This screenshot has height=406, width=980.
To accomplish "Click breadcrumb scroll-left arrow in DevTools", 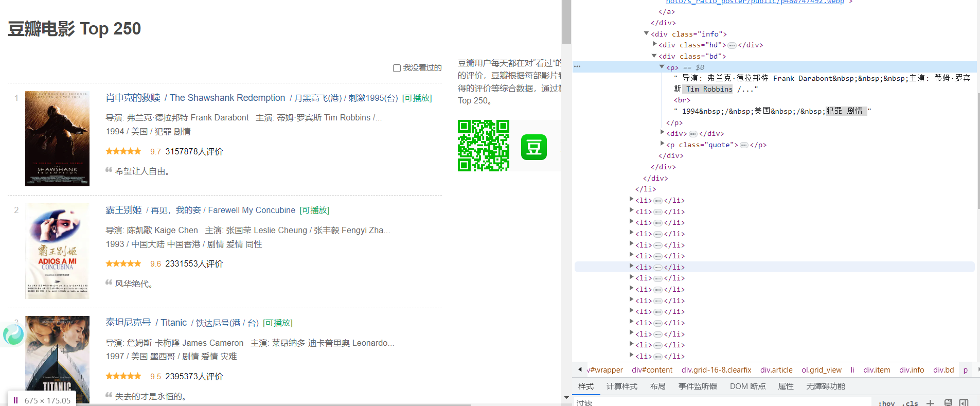I will click(x=580, y=369).
